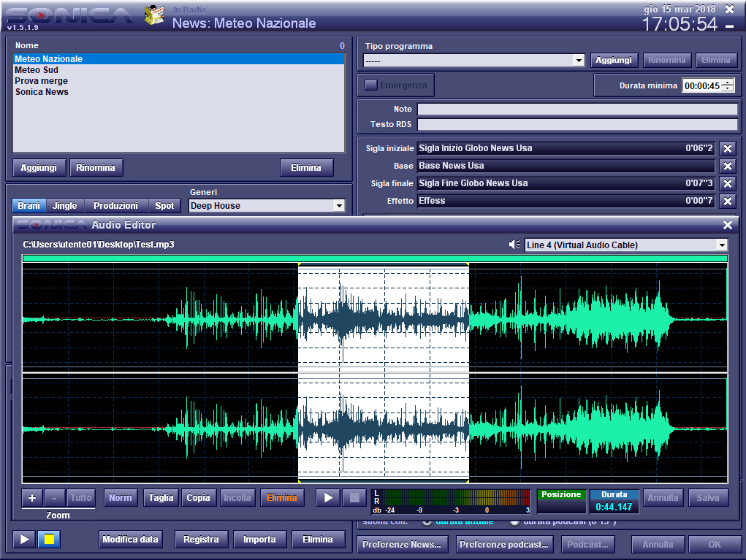Select the durata attuale radio option
Image resolution: width=746 pixels, height=560 pixels.
427,523
